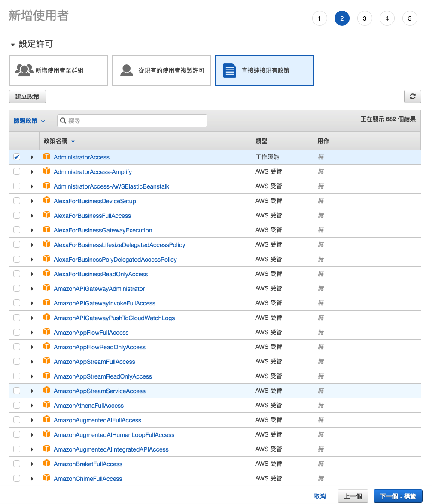Click policy icon beside AmazonAppFlowReadOnlyAccess
432x504 pixels.
47,346
